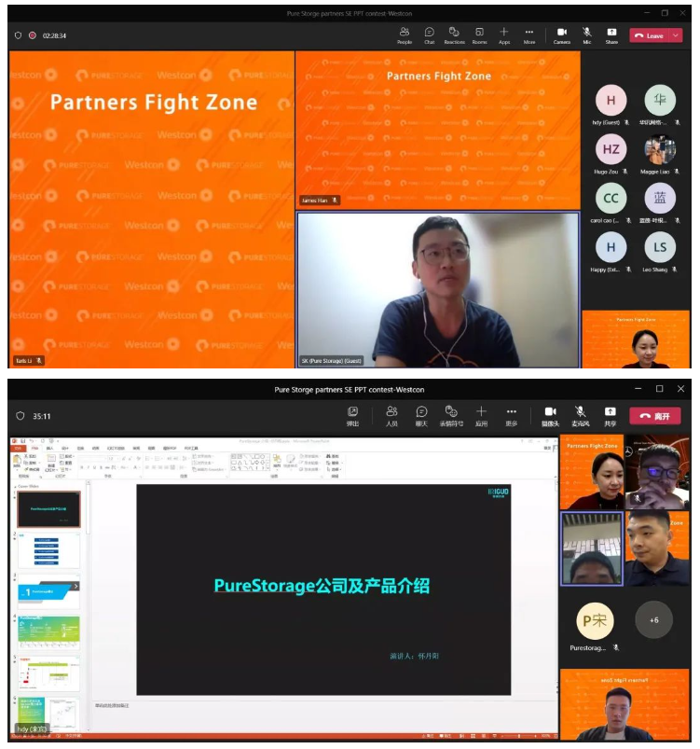Open the Rooms breakout icon

click(x=479, y=35)
